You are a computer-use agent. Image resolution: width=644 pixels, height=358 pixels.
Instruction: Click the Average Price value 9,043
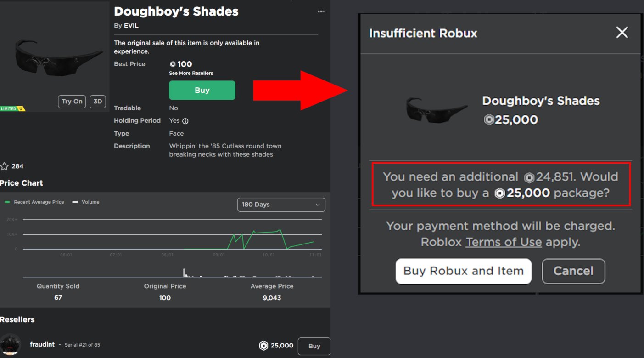click(272, 298)
